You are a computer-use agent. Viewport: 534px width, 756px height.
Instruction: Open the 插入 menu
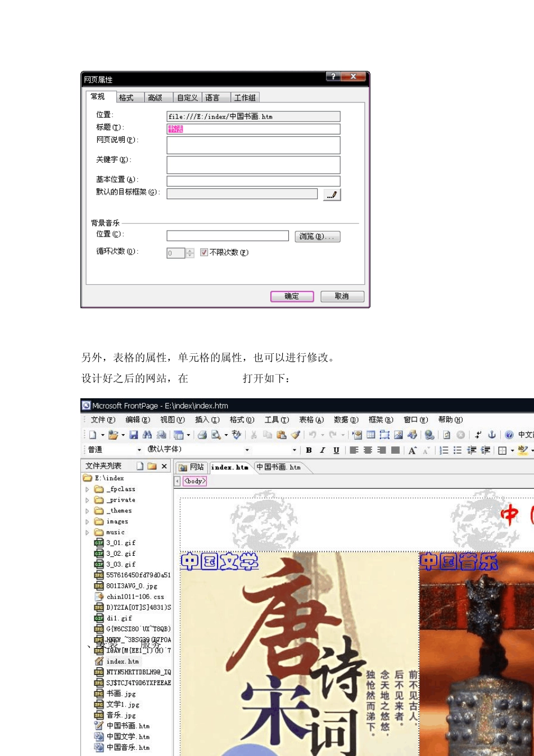[207, 420]
